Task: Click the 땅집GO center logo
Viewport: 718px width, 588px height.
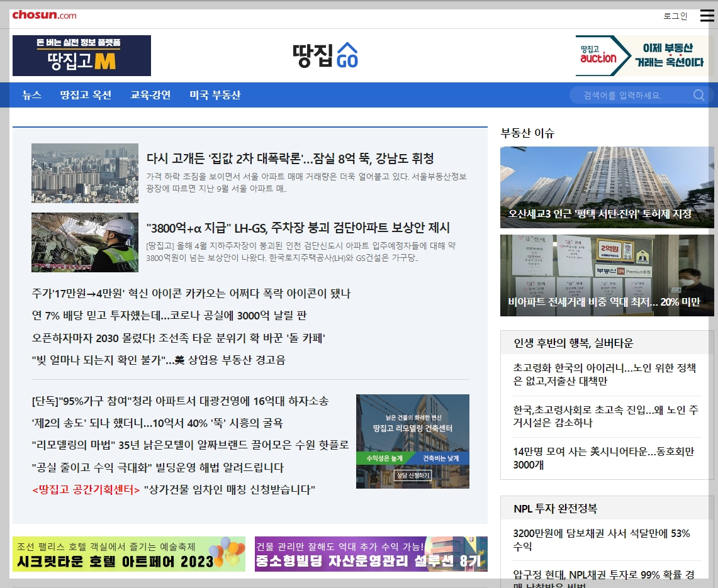Action: pos(325,55)
